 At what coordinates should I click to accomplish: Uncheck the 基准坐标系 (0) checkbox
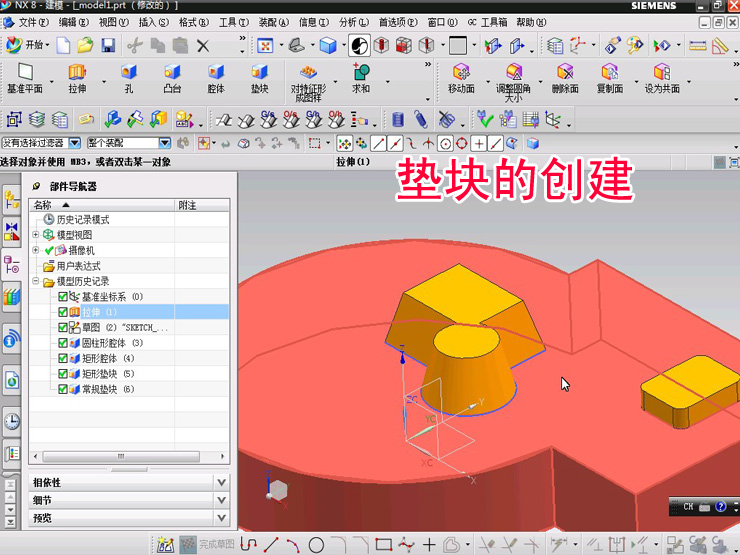[63, 297]
